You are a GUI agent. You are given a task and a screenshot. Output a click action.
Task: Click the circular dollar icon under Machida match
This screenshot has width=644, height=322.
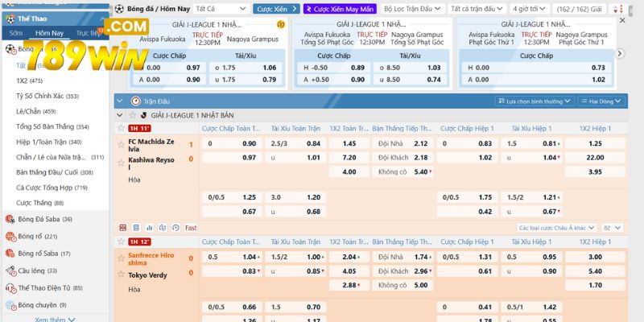[163, 228]
